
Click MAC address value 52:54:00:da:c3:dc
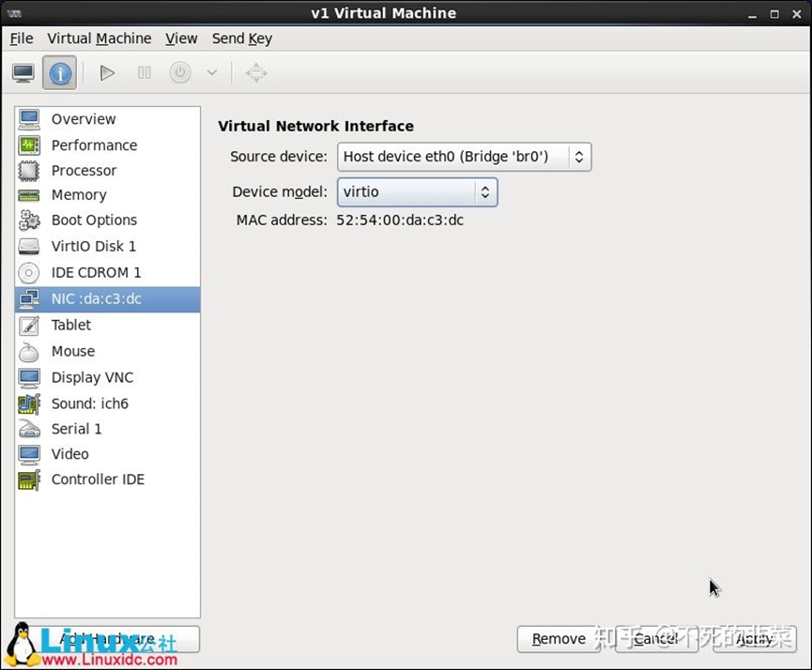pyautogui.click(x=400, y=221)
